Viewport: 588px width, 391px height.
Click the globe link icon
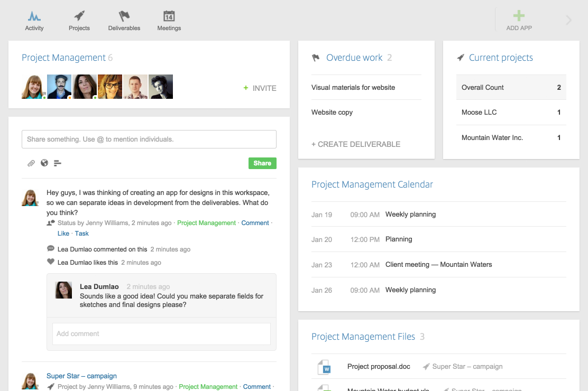click(44, 163)
